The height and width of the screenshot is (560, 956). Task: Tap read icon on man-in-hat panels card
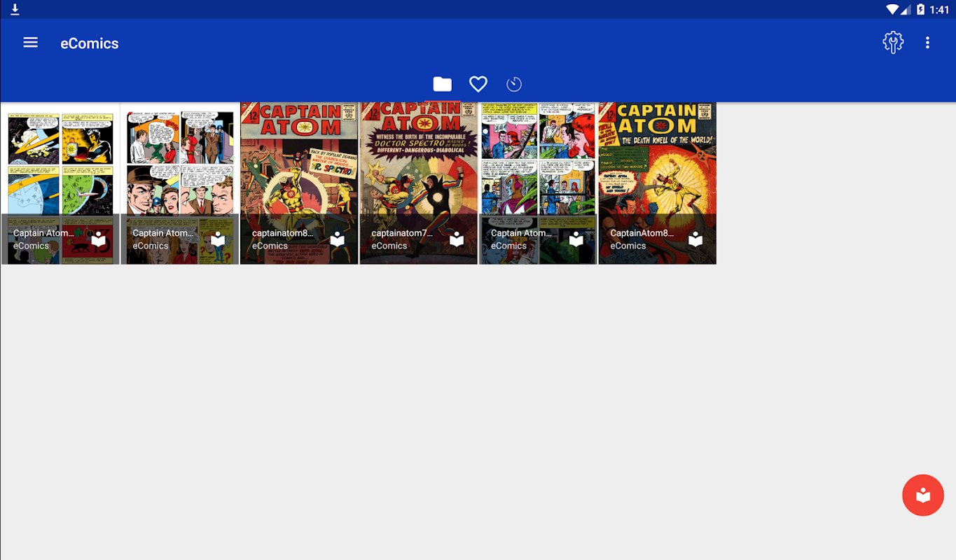click(x=218, y=239)
